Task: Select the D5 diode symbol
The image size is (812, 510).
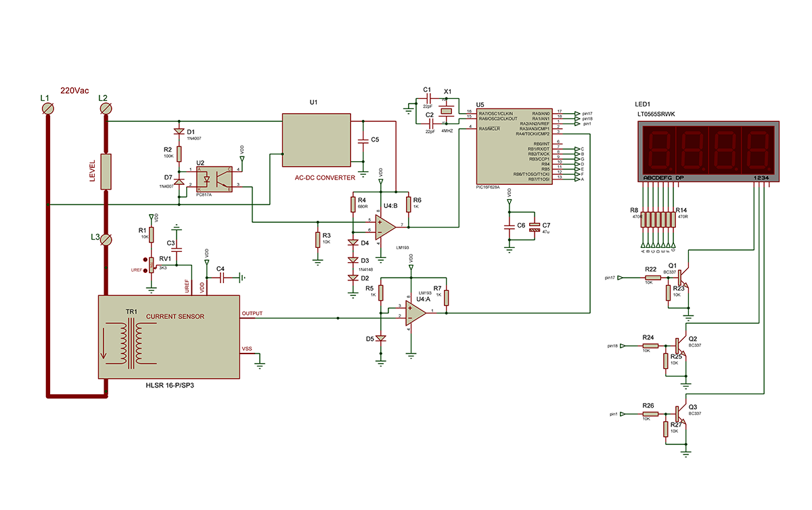Action: point(381,338)
